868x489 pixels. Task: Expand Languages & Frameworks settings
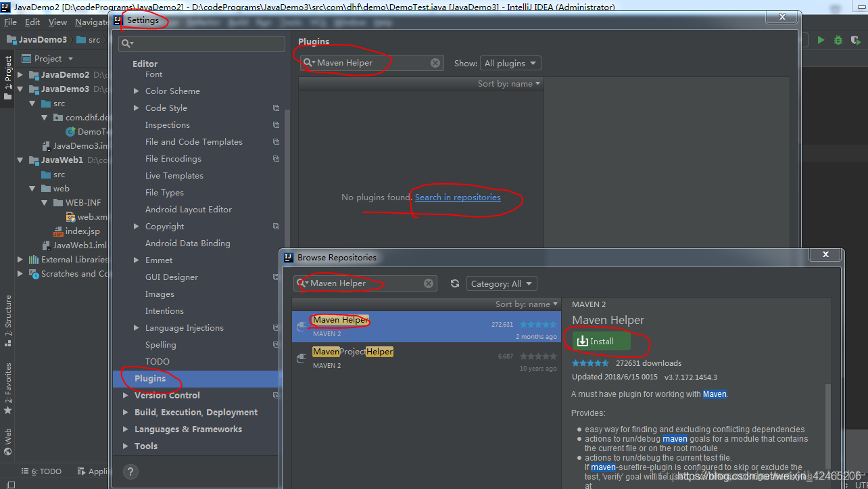click(126, 429)
